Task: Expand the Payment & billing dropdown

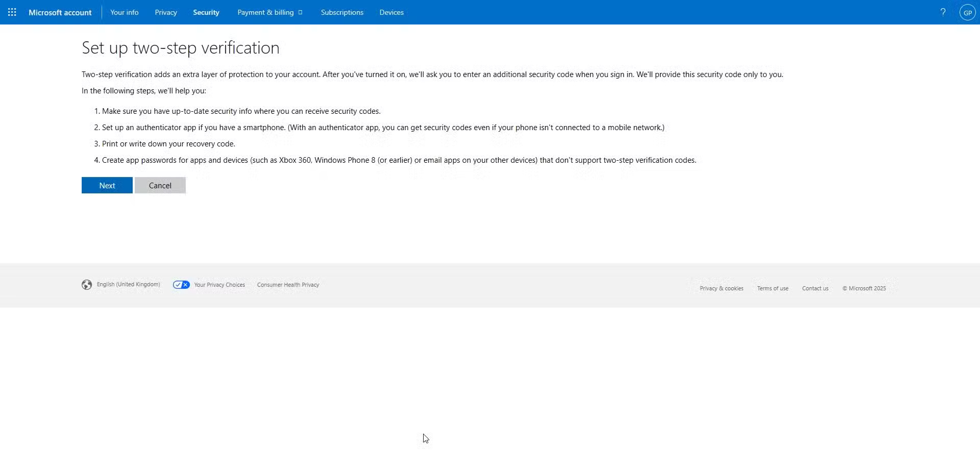Action: [270, 12]
